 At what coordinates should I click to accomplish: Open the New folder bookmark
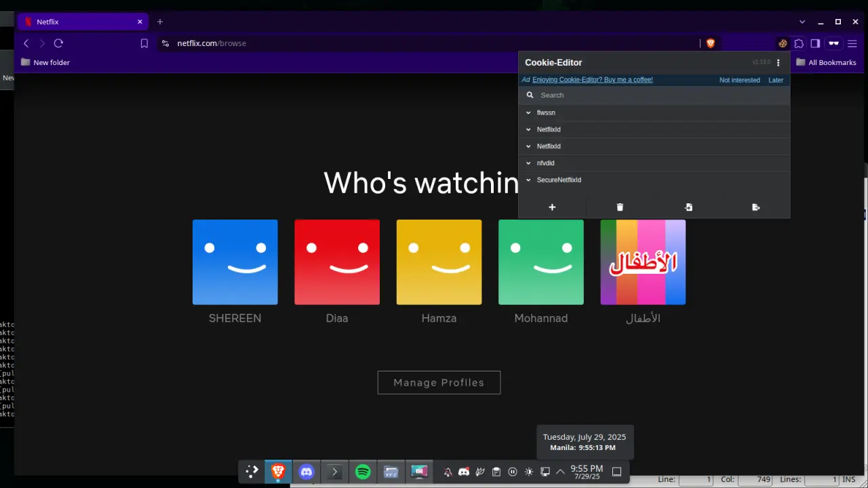pyautogui.click(x=45, y=62)
